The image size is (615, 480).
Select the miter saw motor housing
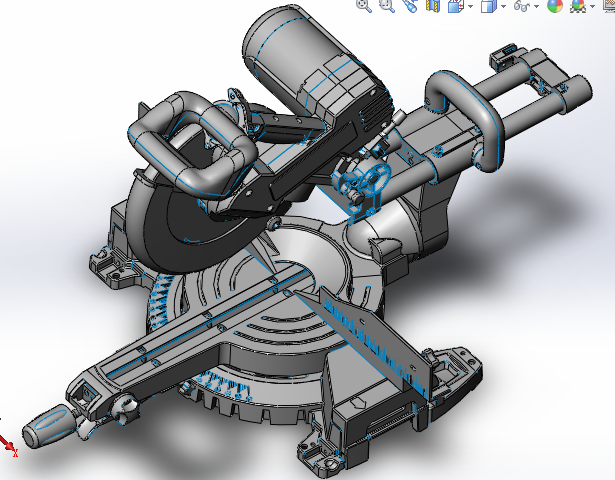tap(298, 55)
